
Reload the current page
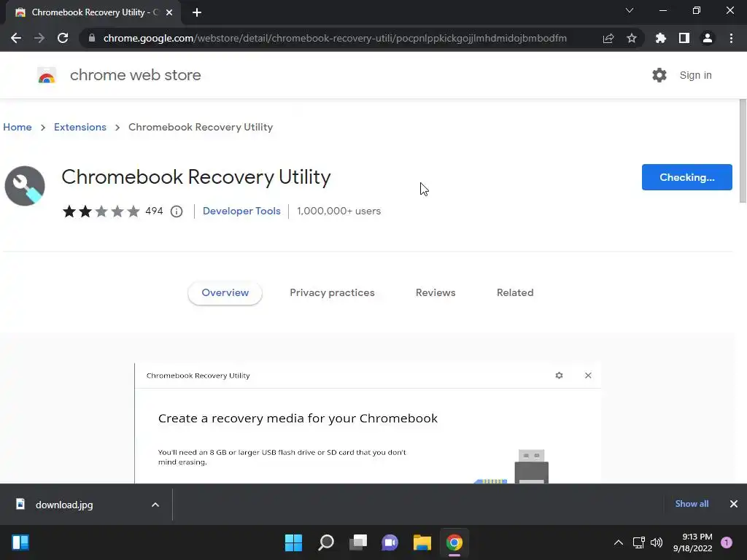click(x=63, y=38)
